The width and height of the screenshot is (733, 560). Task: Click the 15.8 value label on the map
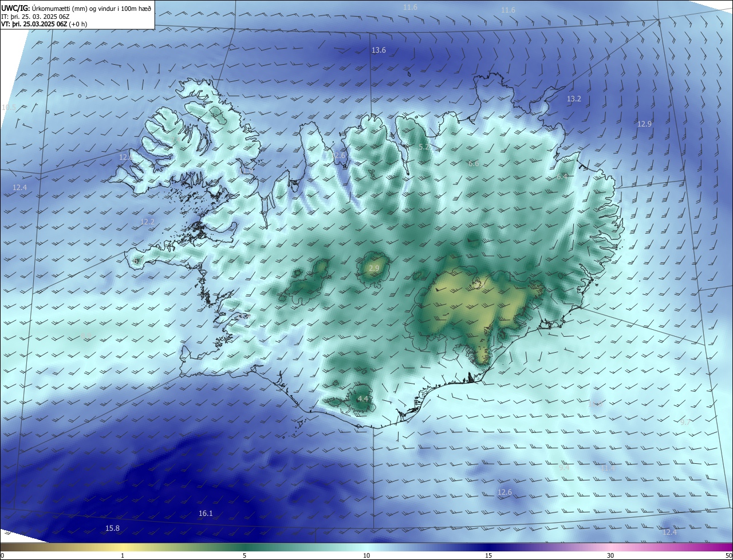click(112, 529)
